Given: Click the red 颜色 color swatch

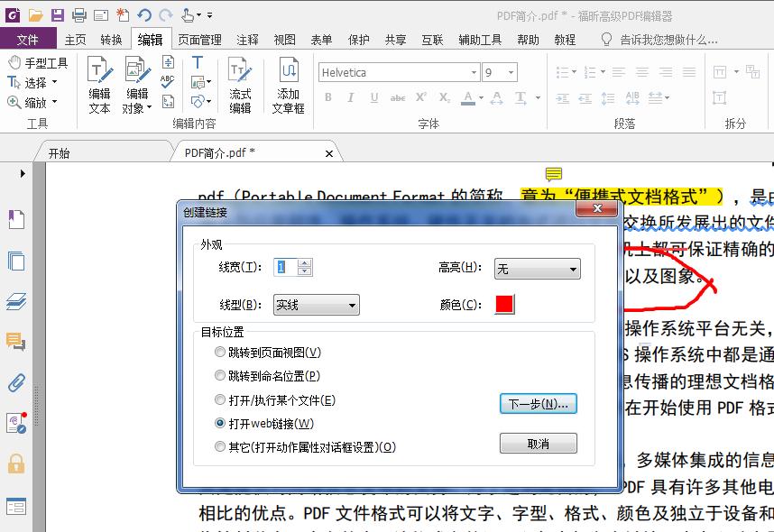Looking at the screenshot, I should (x=502, y=305).
